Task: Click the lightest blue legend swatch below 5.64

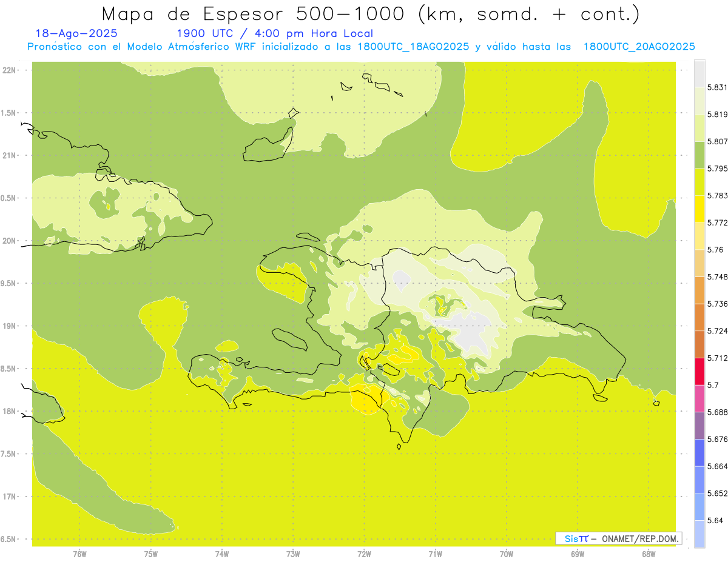Action: pos(699,534)
